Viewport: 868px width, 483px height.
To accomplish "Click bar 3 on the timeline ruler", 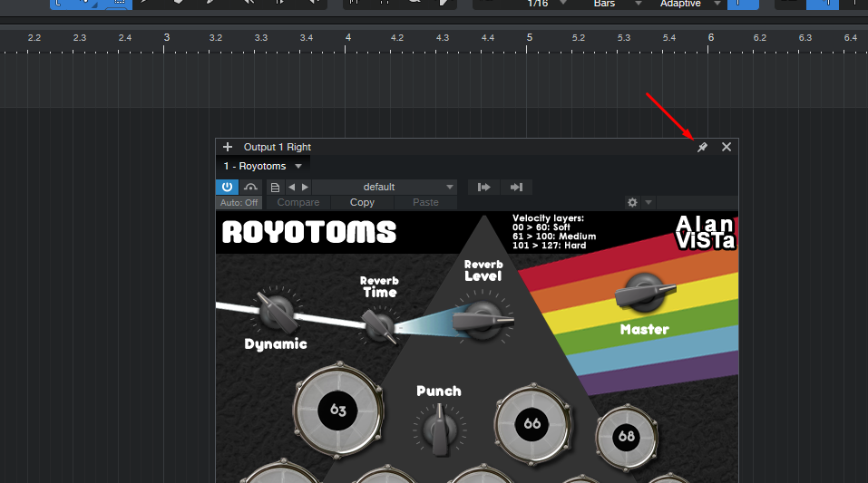I will tap(166, 38).
